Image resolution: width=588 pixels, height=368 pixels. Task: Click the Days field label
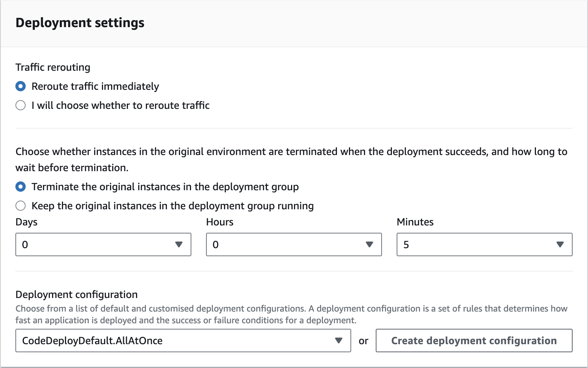pos(26,222)
